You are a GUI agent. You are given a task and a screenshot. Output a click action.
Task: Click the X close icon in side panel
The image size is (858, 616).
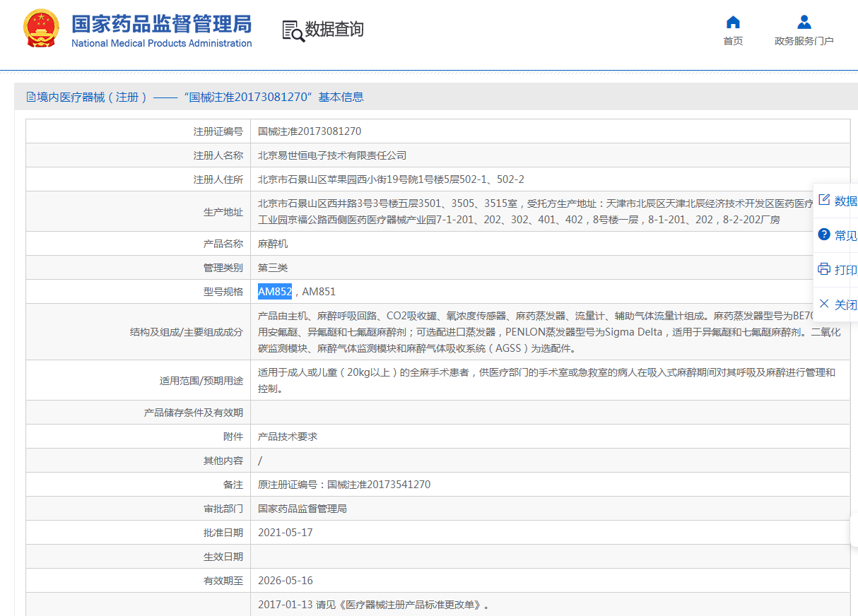(824, 304)
